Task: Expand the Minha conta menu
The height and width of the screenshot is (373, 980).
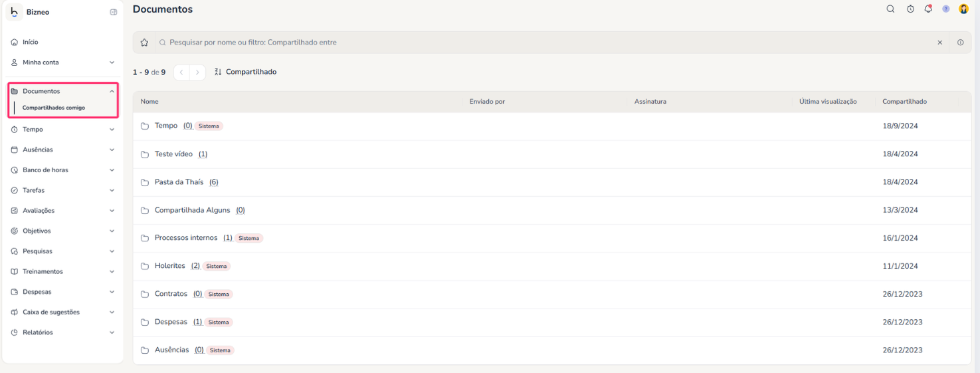Action: (x=112, y=62)
